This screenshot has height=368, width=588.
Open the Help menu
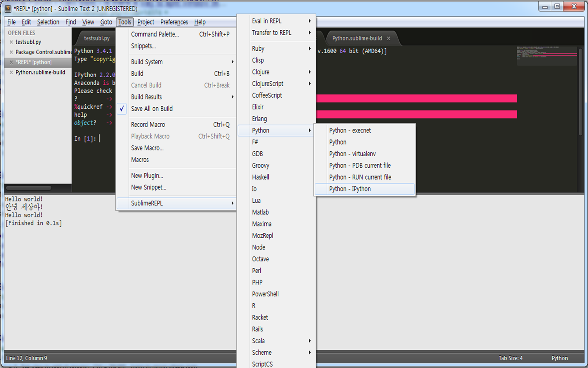click(x=200, y=22)
